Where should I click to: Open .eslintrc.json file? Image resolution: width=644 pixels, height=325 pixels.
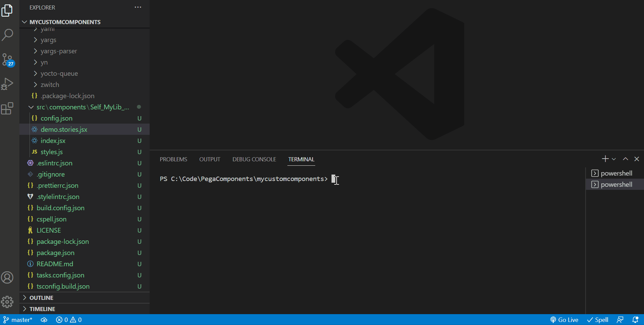tap(84, 163)
